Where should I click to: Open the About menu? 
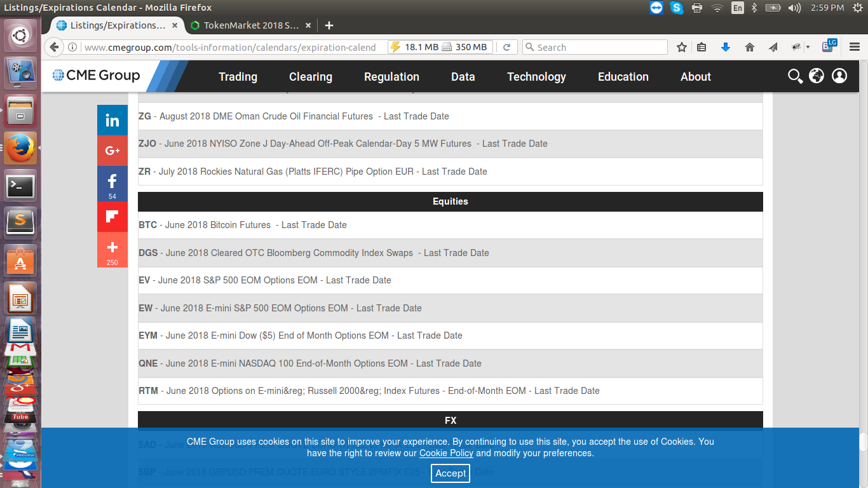tap(696, 76)
